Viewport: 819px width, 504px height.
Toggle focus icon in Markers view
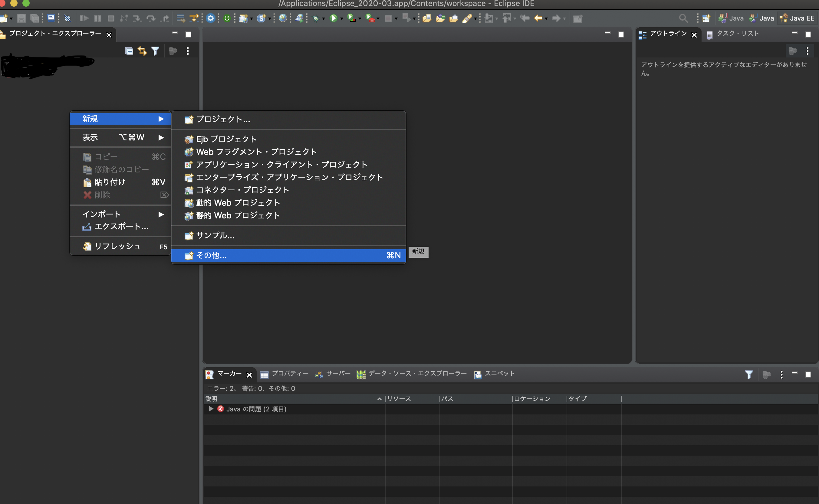coord(766,375)
